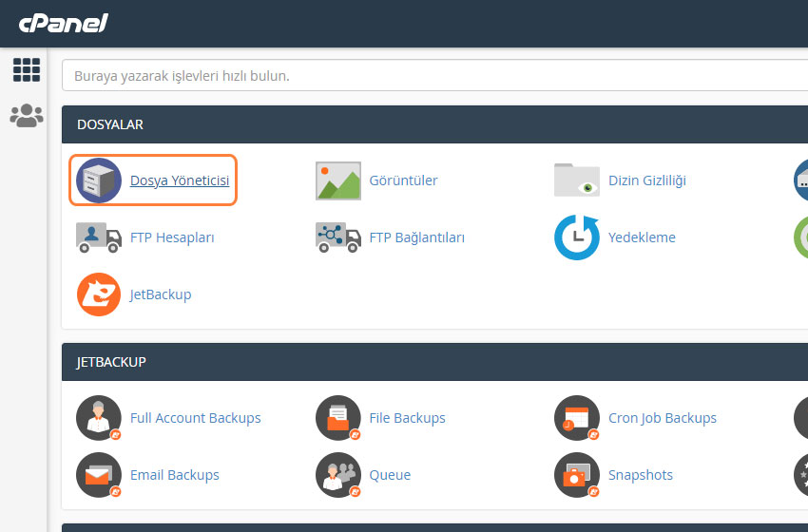The image size is (808, 532).
Task: Click the Yedekleme clock arrow icon
Action: click(x=577, y=237)
